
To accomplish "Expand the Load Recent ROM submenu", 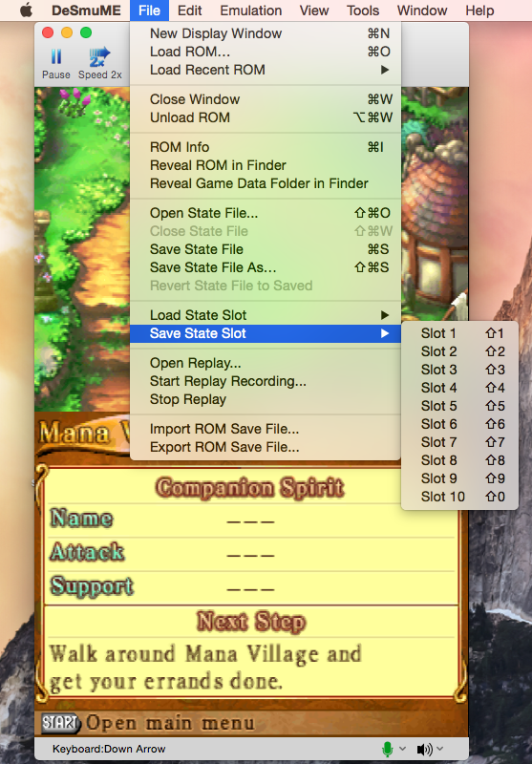I will [266, 70].
